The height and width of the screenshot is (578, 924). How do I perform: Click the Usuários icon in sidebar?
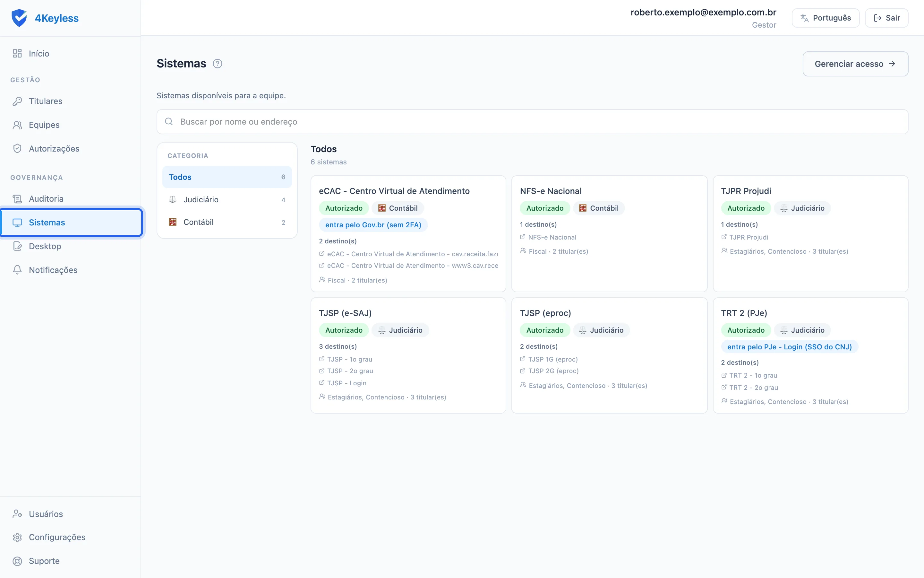[x=17, y=514]
